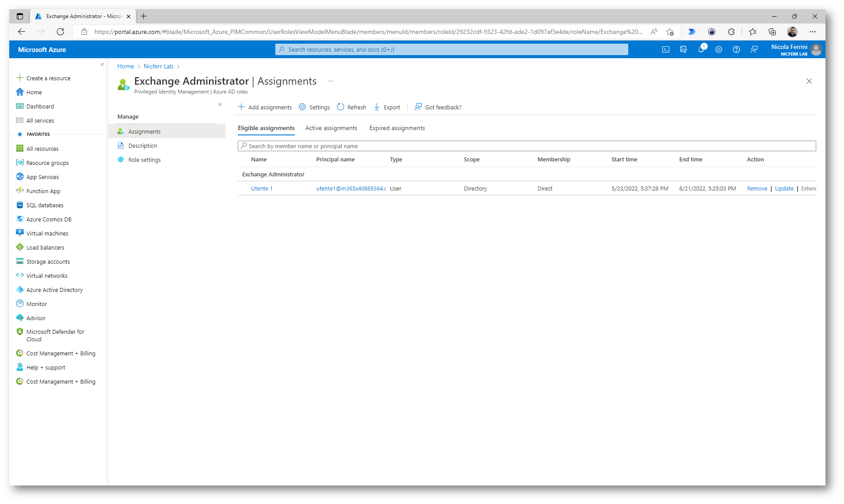
Task: Open Utente 1 member link
Action: (x=262, y=188)
